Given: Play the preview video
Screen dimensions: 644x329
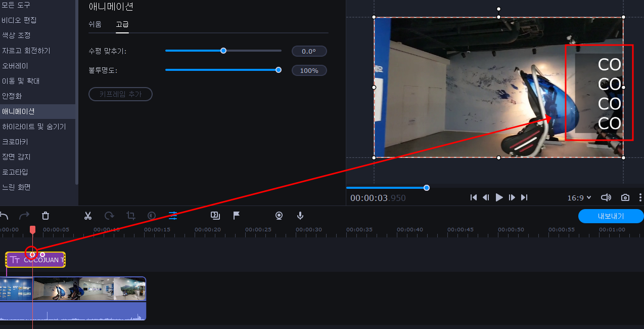Looking at the screenshot, I should click(499, 197).
